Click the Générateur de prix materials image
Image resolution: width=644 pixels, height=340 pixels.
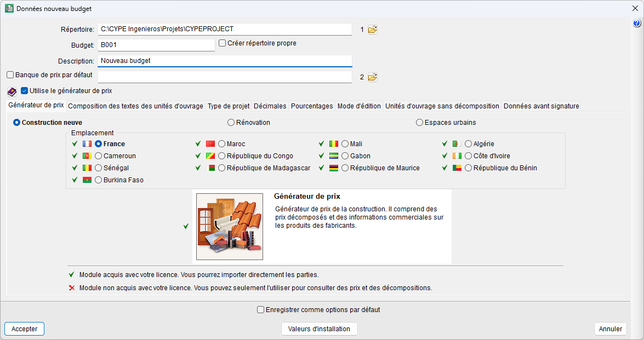[230, 227]
